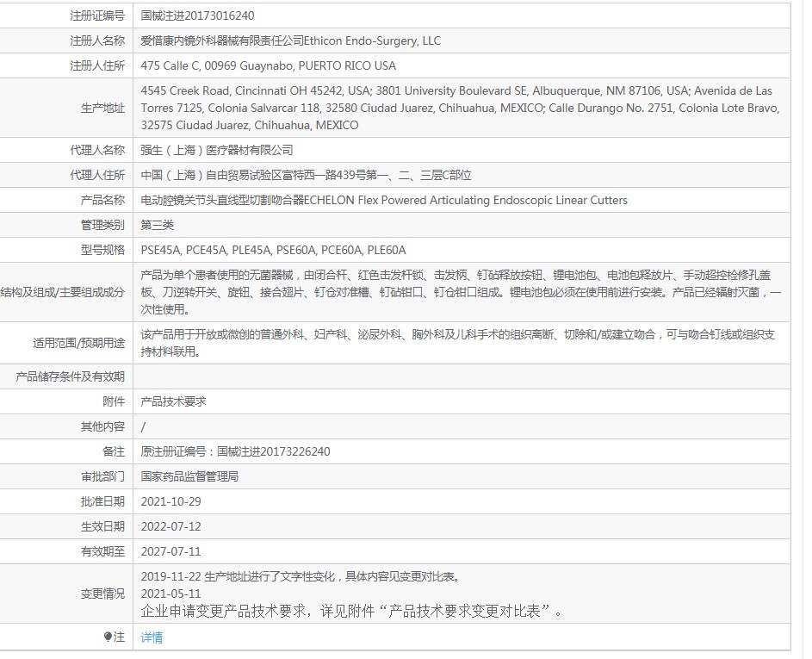Click the 注册人住所 label
The image size is (812, 659).
[97, 65]
